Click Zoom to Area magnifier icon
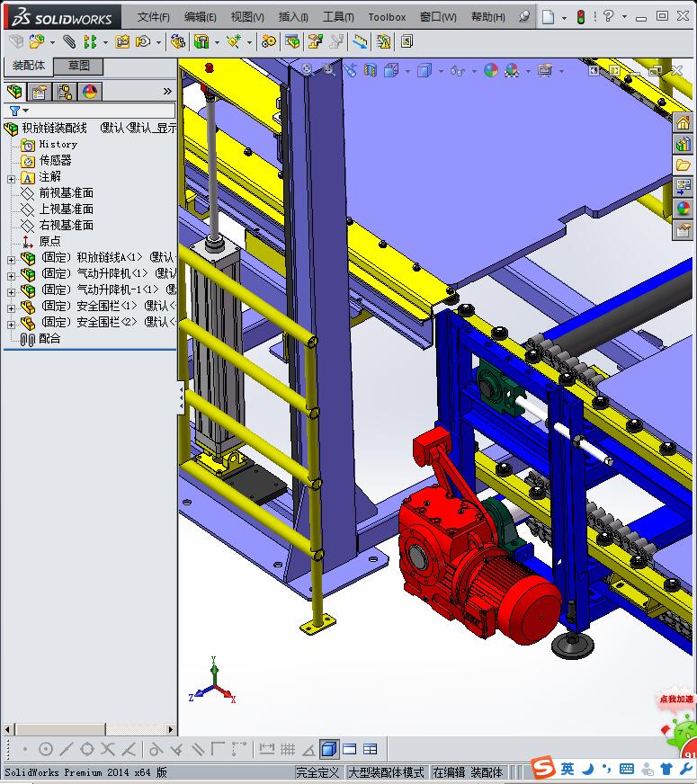Screen dimensions: 697x784 [328, 70]
